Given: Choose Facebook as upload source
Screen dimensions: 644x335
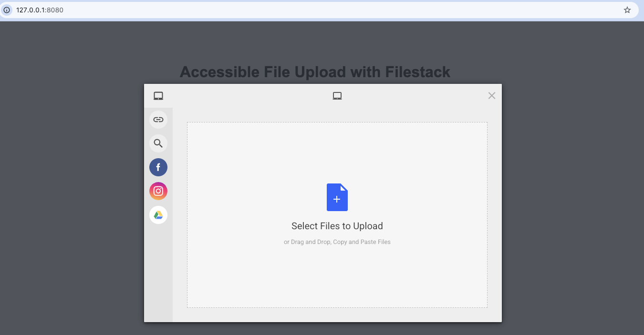Looking at the screenshot, I should (158, 167).
